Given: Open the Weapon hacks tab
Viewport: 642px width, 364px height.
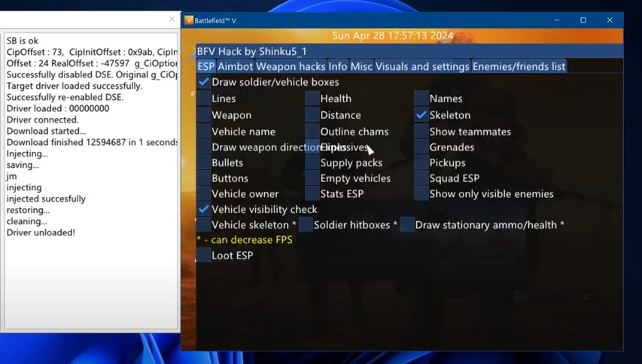Looking at the screenshot, I should (291, 67).
